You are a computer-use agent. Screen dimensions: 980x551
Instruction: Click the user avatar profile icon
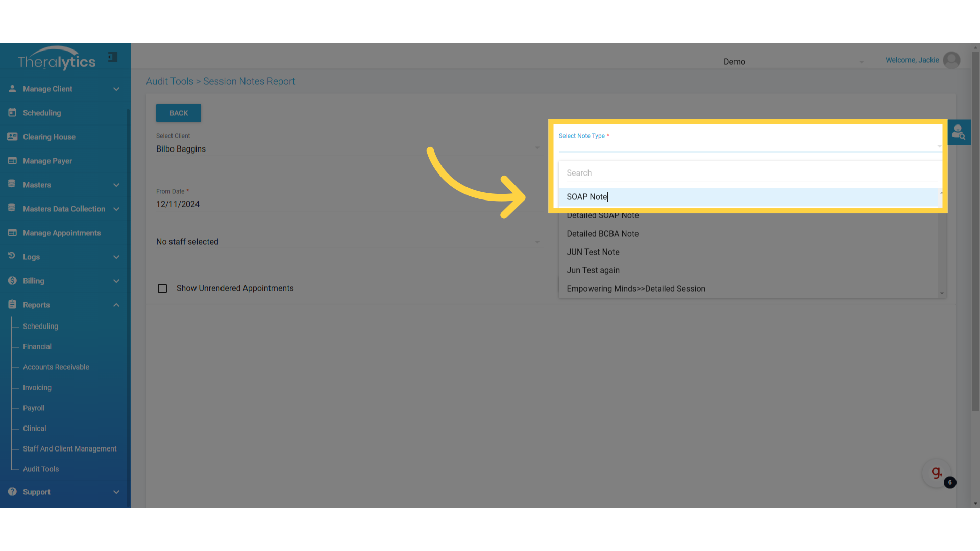click(x=951, y=60)
